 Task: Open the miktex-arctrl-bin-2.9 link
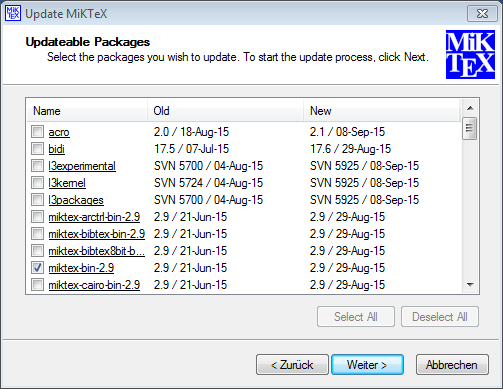(94, 217)
